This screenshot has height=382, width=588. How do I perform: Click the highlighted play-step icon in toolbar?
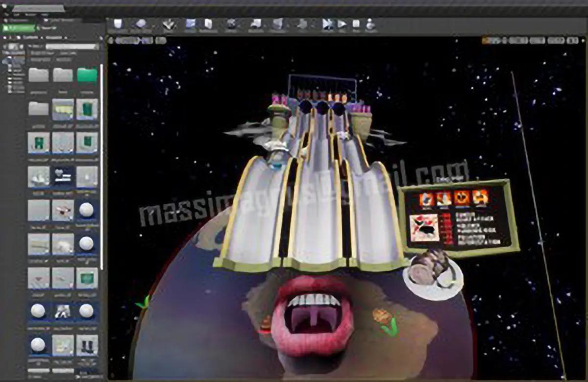(328, 24)
